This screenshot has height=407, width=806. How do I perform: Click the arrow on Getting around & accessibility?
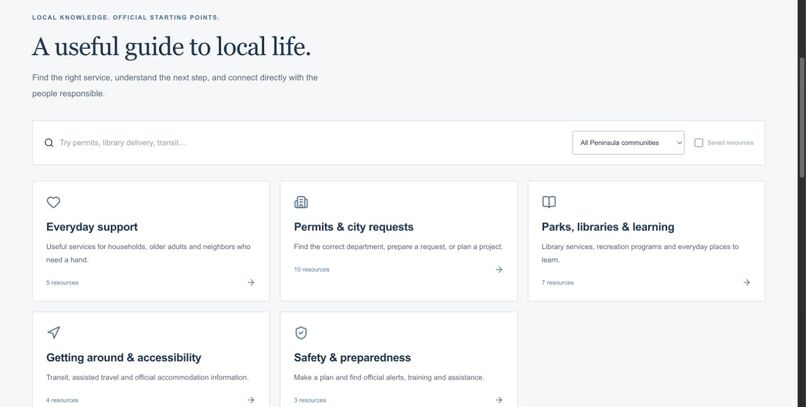tap(251, 400)
